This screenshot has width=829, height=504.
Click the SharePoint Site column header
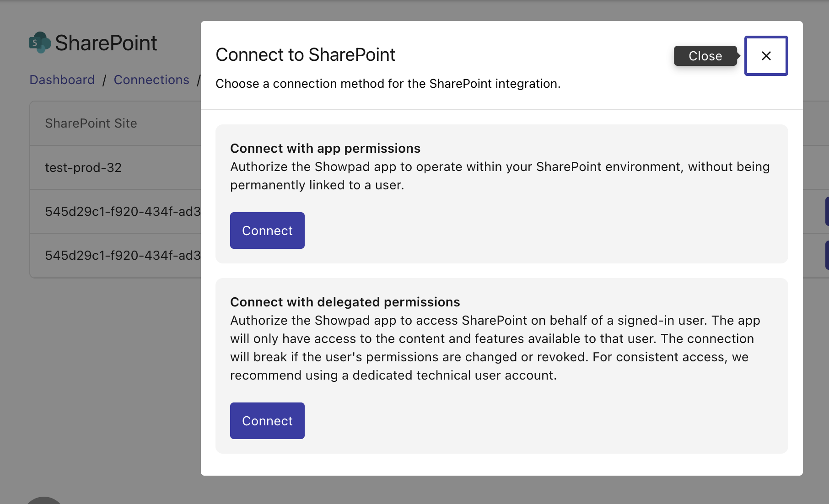point(91,123)
